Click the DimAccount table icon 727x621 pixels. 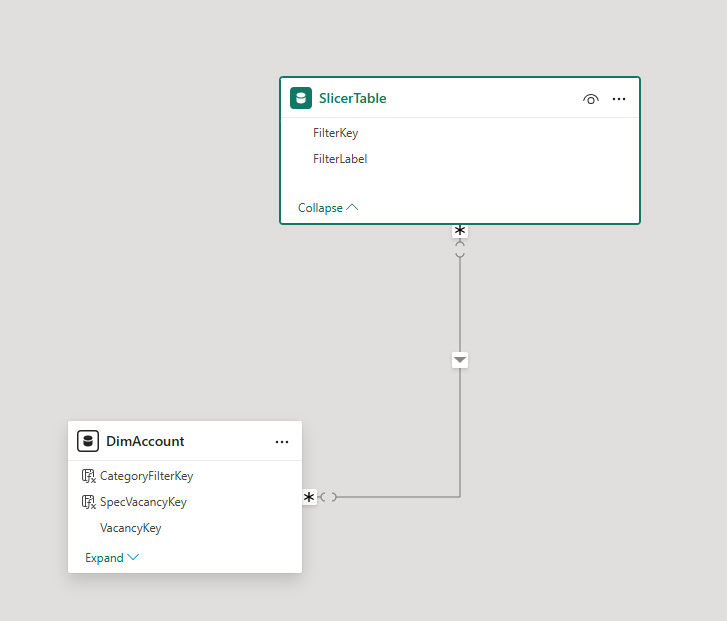pos(88,441)
